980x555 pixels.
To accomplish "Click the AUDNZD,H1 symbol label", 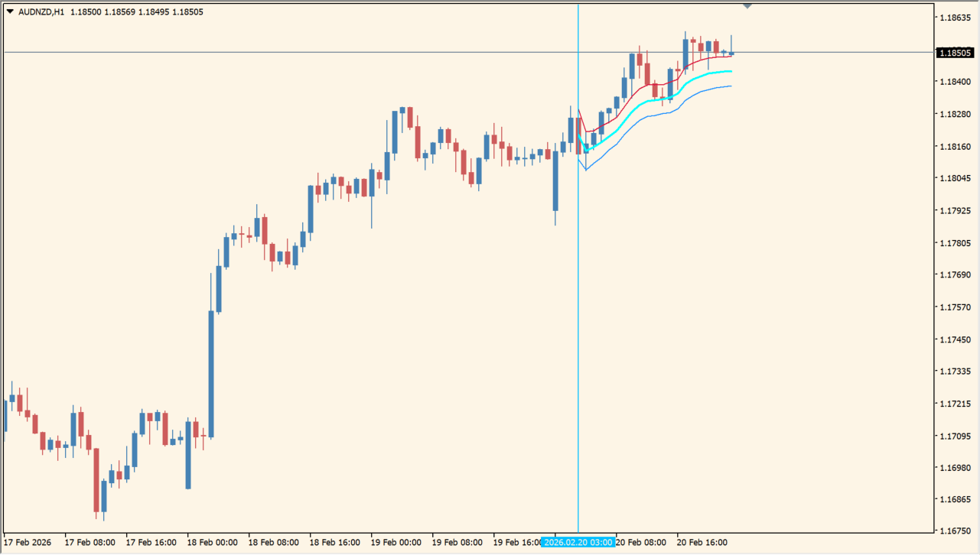I will click(x=41, y=11).
